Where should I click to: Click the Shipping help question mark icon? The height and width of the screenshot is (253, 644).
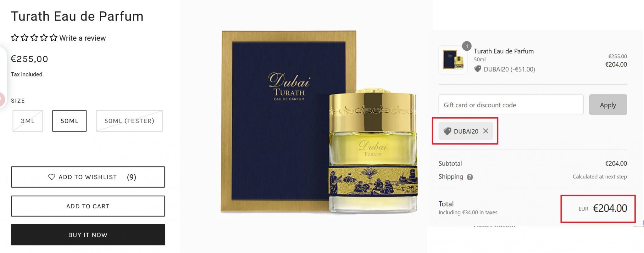tap(470, 177)
